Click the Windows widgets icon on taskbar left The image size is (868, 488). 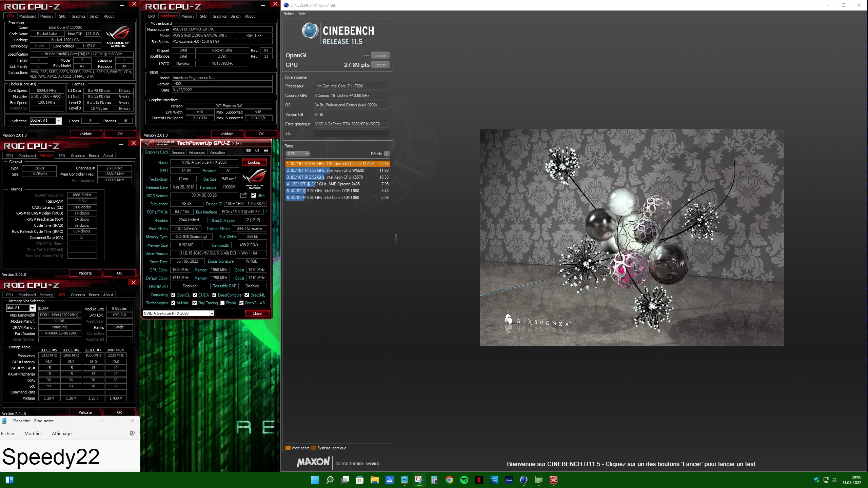point(9,480)
